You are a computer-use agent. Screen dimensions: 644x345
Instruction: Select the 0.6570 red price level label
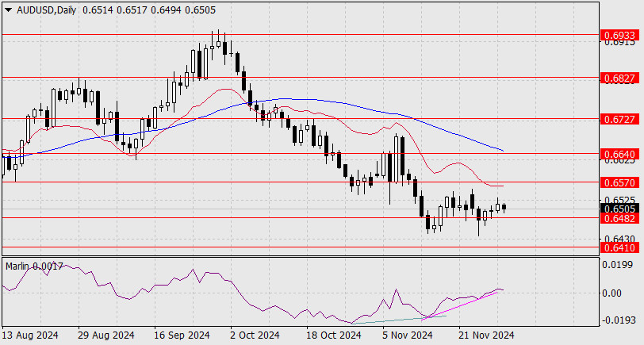click(x=619, y=182)
